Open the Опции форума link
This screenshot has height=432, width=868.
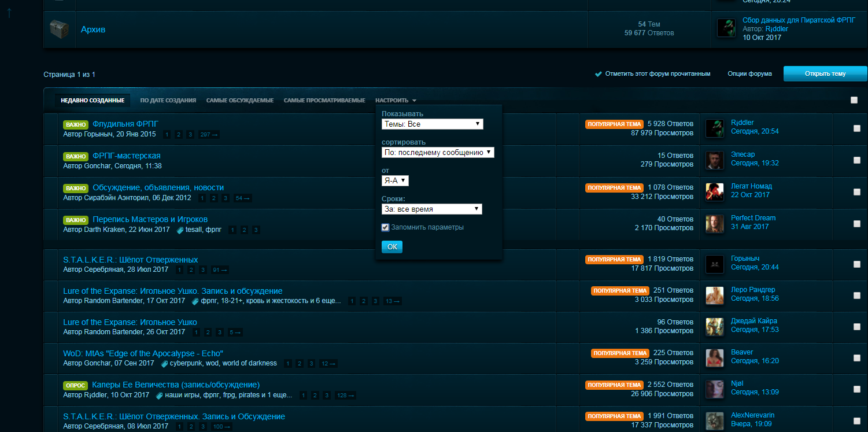tap(750, 74)
